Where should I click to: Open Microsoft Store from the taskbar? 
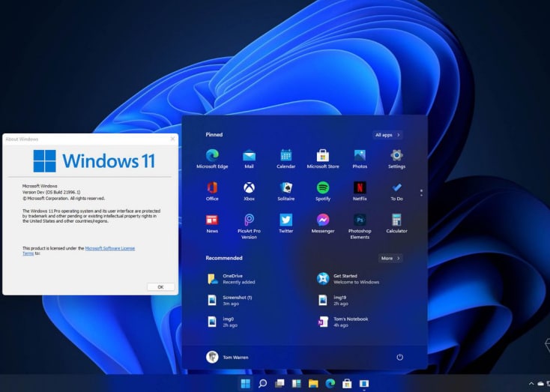(347, 383)
